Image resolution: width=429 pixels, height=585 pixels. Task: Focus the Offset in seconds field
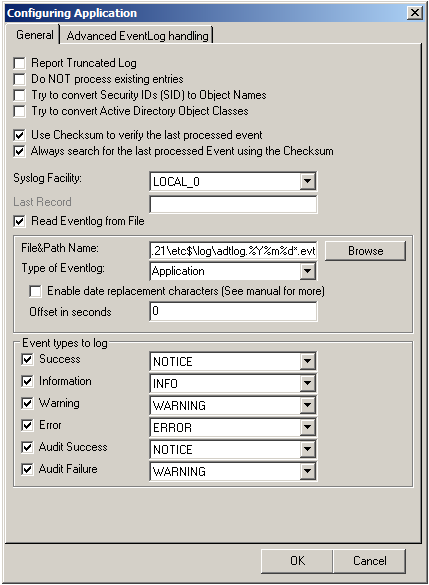pos(233,311)
